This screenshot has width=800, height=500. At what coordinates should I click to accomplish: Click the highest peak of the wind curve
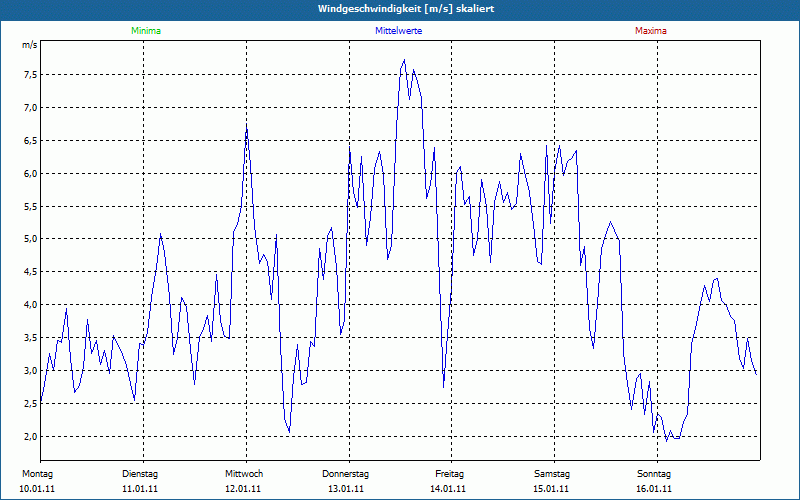[x=404, y=60]
